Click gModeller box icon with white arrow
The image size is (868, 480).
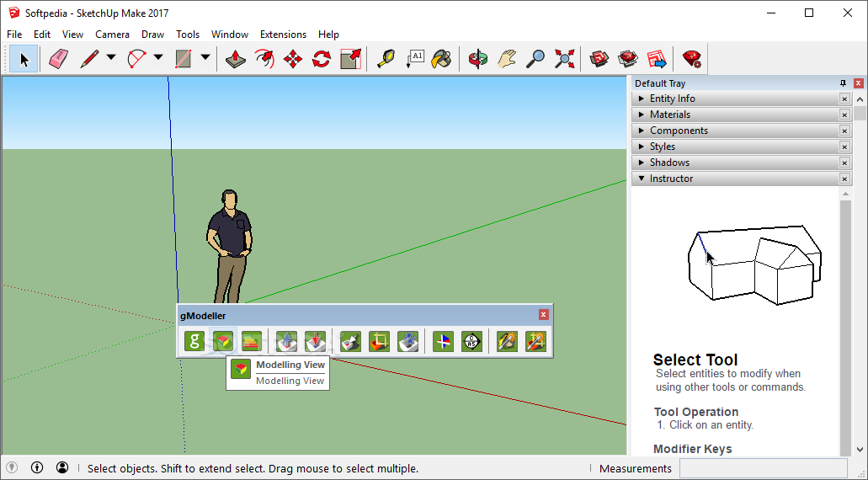pos(350,341)
